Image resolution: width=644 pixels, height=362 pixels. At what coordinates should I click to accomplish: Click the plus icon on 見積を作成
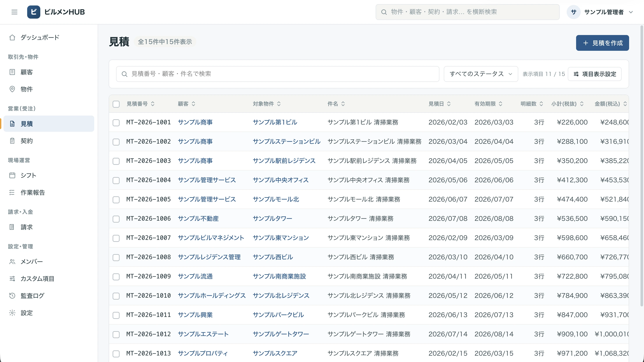586,43
